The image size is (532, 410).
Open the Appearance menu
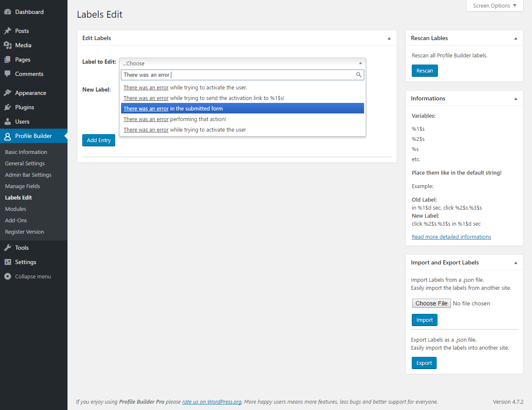tap(34, 93)
